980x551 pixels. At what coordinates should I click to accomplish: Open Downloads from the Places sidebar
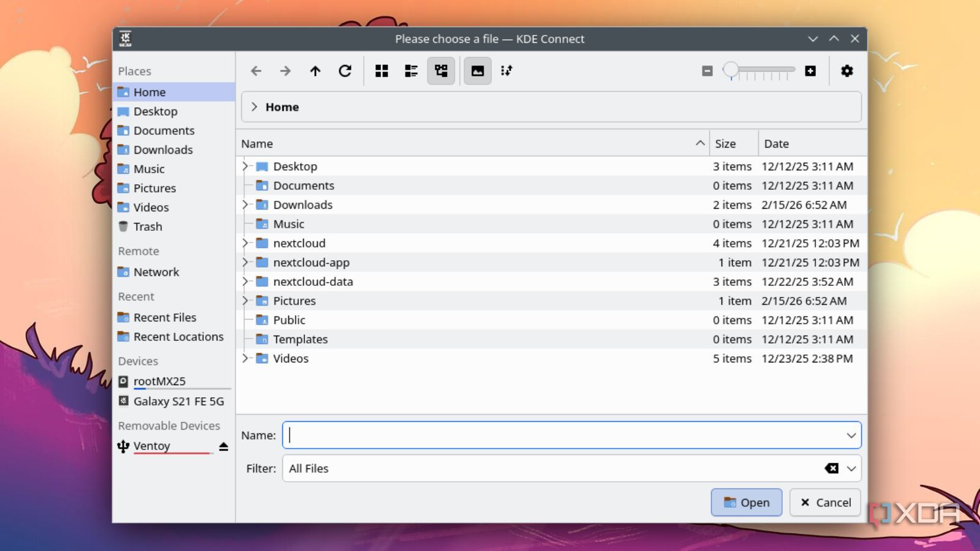174,150
